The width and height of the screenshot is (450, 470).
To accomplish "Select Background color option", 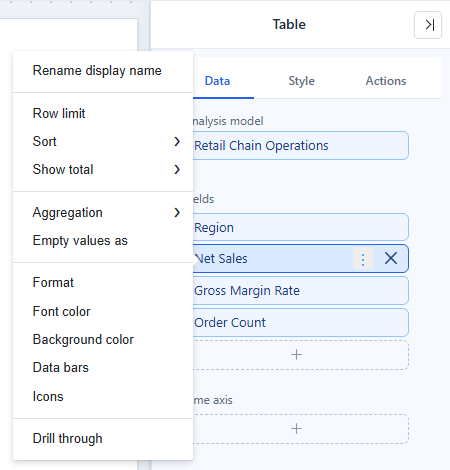I will (x=103, y=339).
